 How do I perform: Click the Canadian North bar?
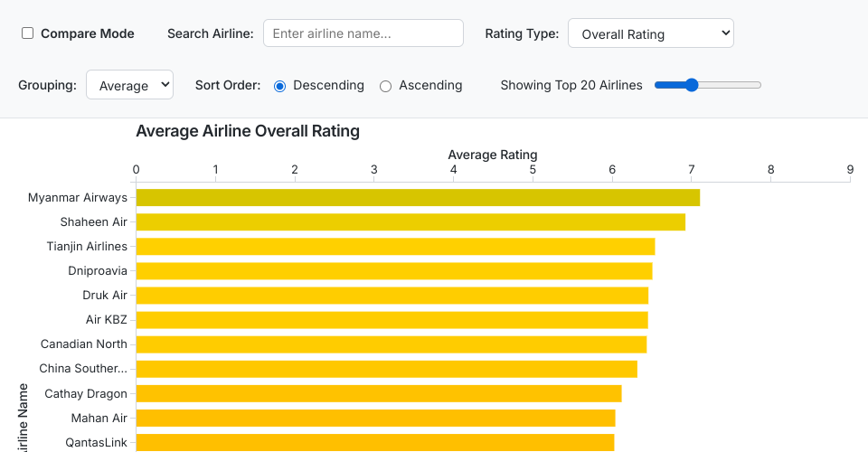(391, 344)
